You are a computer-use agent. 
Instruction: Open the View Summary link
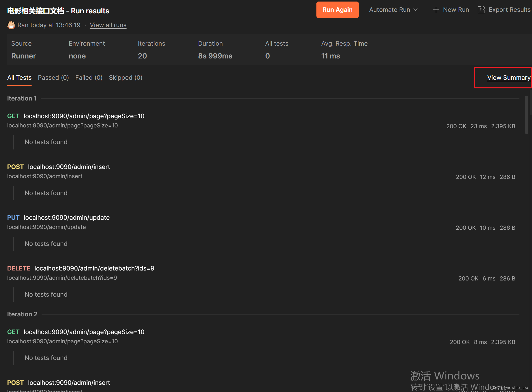(508, 78)
